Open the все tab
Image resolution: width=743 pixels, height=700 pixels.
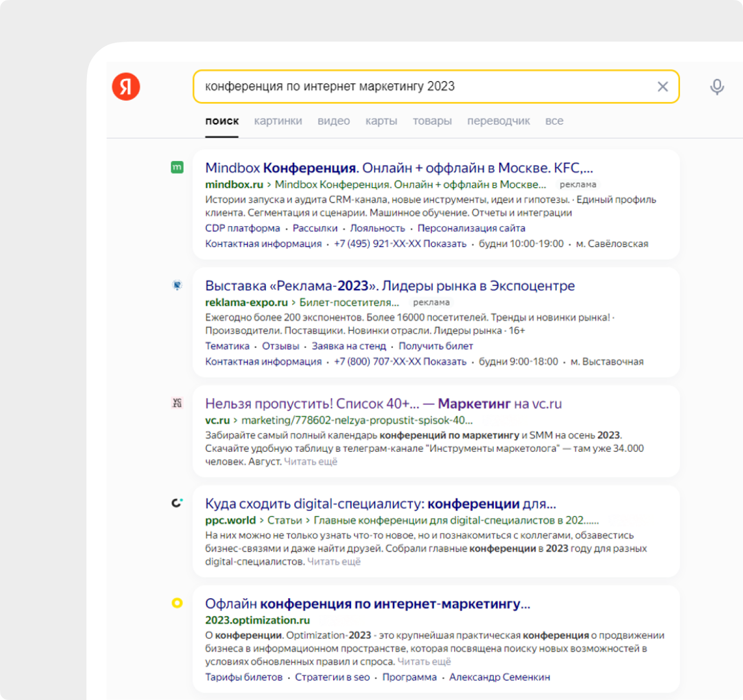point(554,121)
